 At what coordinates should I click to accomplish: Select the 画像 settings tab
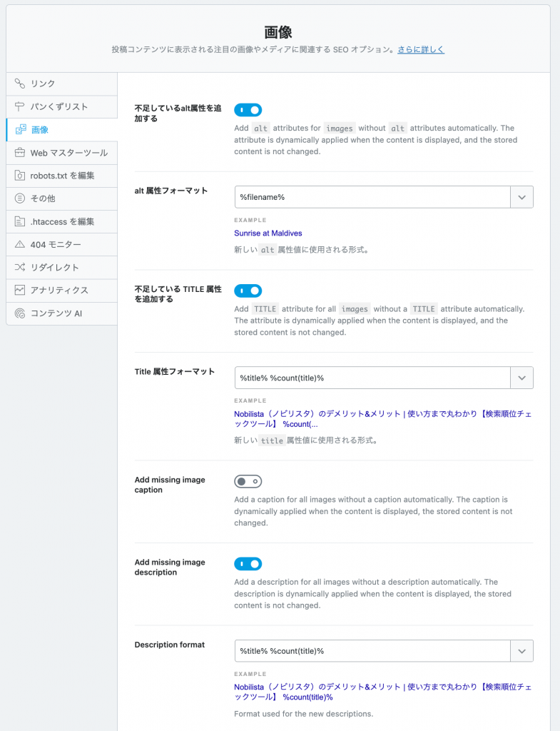click(x=61, y=130)
